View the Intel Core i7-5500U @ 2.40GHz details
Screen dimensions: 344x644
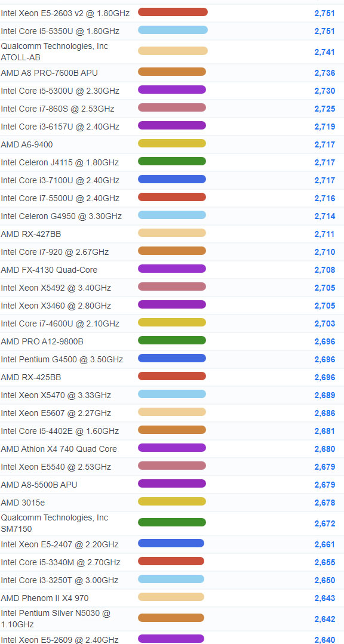click(60, 198)
